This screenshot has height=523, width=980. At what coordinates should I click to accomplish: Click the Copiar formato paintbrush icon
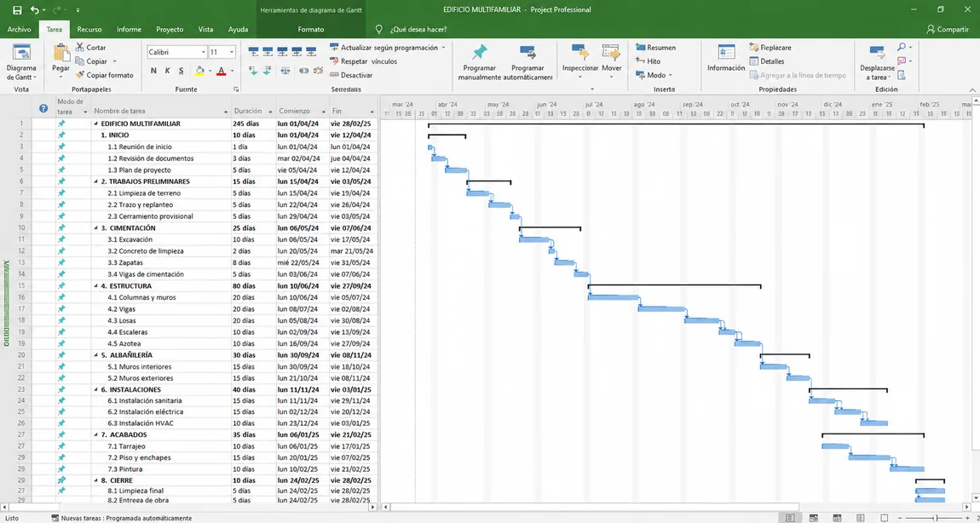point(80,75)
